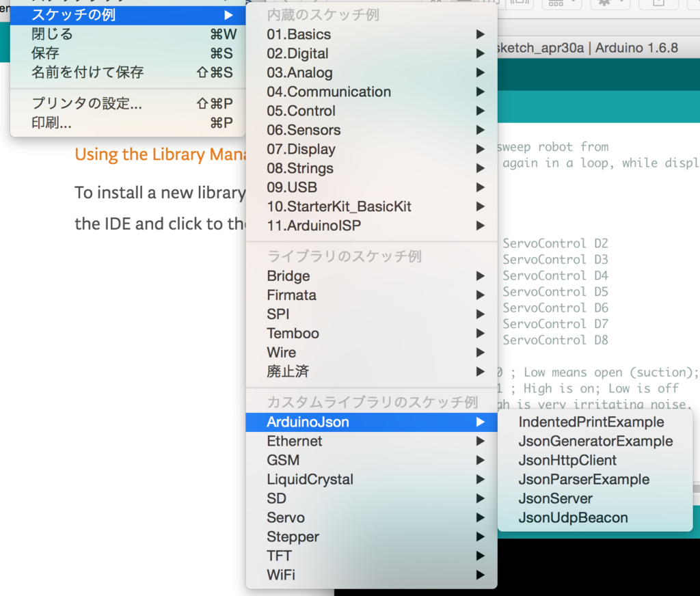Expand 08.Strings examples submenu
The width and height of the screenshot is (700, 596).
pos(371,168)
